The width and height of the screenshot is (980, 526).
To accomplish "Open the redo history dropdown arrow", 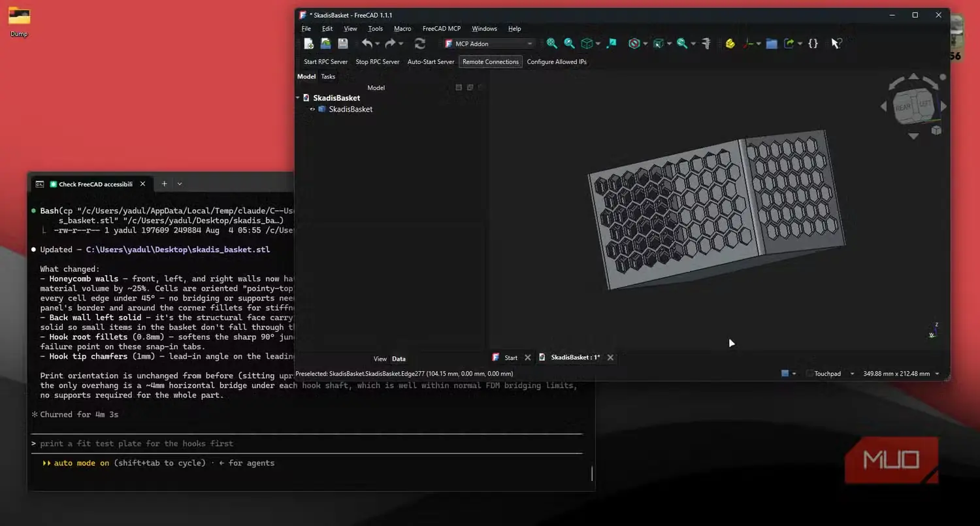I will [x=400, y=44].
